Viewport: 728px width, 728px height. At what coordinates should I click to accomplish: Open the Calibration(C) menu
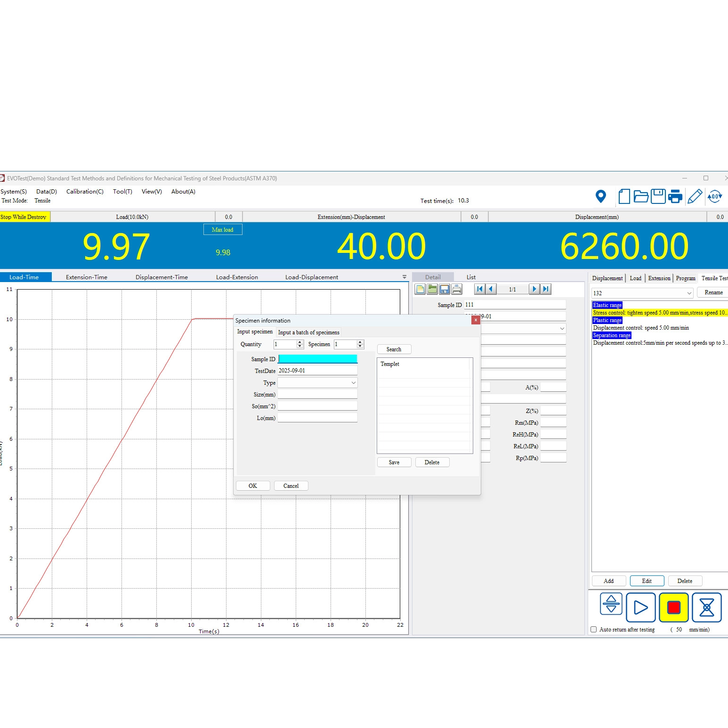tap(85, 192)
